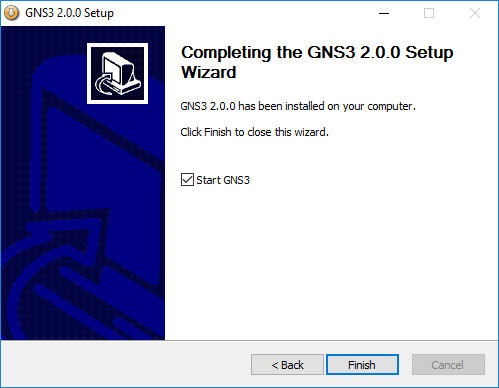
Task: Uncheck the Start GNS3 checkbox
Action: tap(187, 180)
